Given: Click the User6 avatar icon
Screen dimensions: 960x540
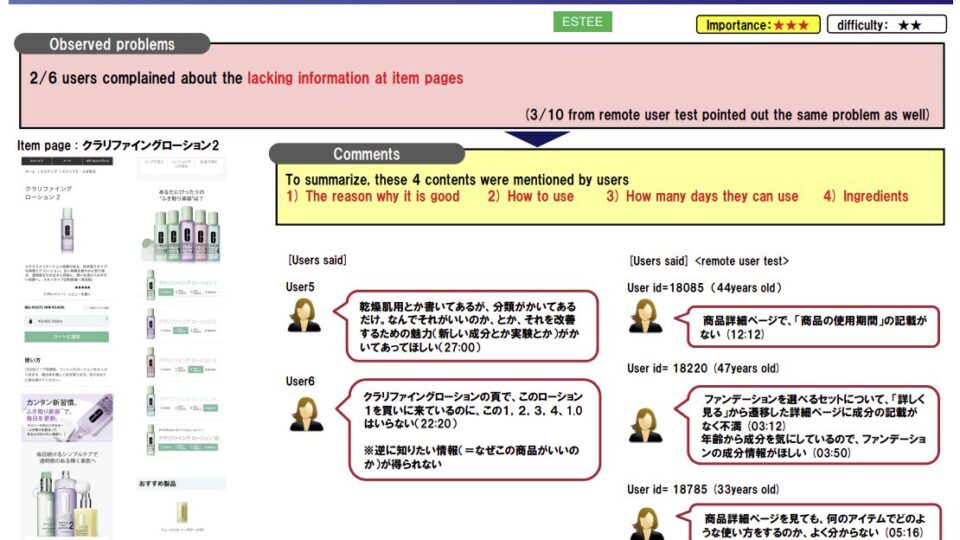Looking at the screenshot, I should pos(306,414).
